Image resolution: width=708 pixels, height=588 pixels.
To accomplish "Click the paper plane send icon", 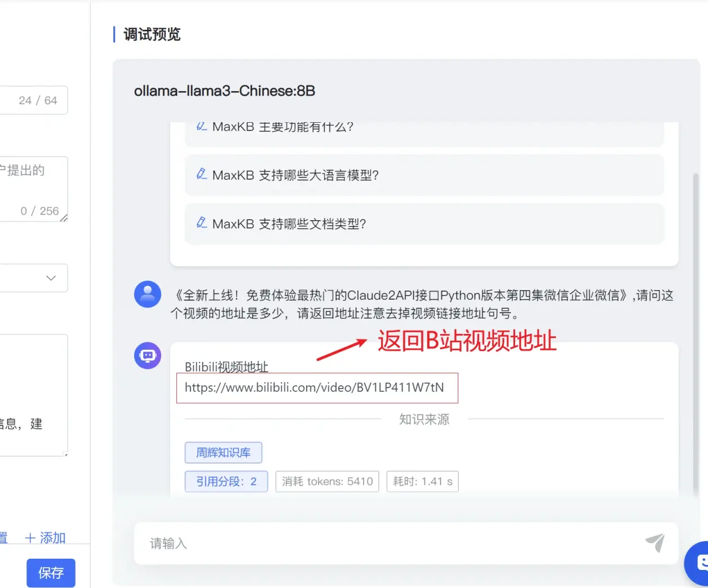I will 654,543.
